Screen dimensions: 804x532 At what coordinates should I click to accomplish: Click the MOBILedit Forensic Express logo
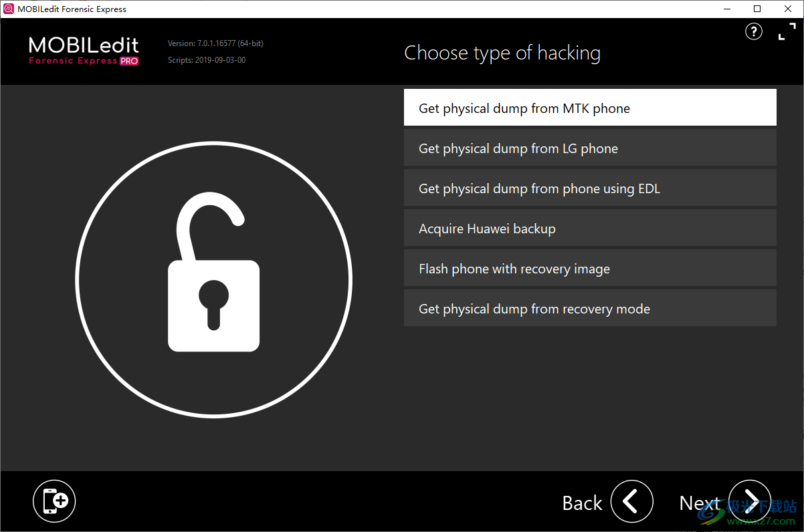pos(84,51)
